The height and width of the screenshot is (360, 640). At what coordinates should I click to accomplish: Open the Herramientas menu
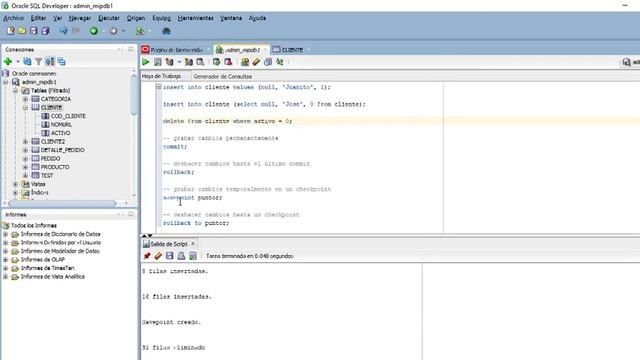click(x=196, y=18)
